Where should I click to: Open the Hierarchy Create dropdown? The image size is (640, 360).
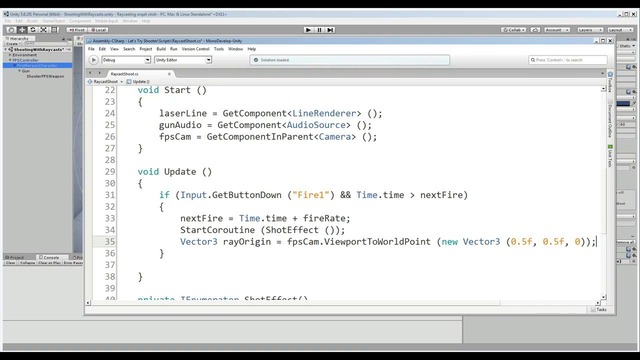click(13, 43)
